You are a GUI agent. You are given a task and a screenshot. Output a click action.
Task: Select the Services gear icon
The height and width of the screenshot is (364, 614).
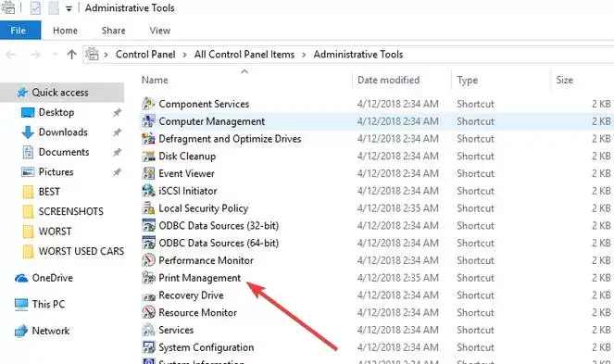[148, 330]
